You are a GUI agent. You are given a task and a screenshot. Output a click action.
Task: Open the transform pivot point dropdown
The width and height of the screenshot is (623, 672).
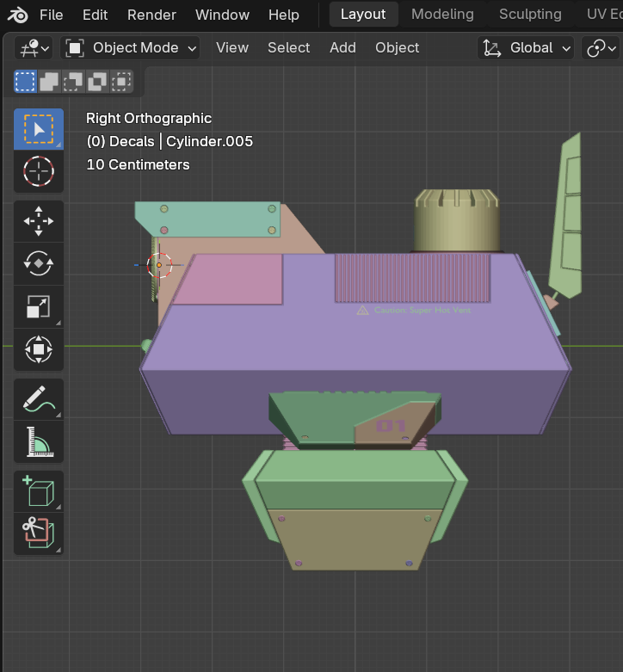[601, 47]
